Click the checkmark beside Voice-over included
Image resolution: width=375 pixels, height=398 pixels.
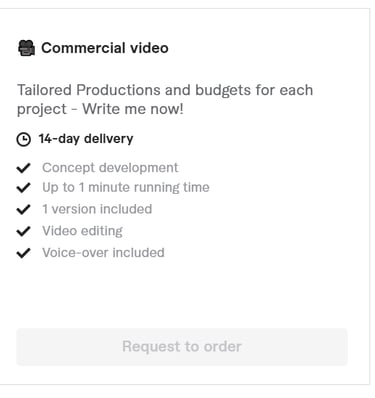(24, 253)
